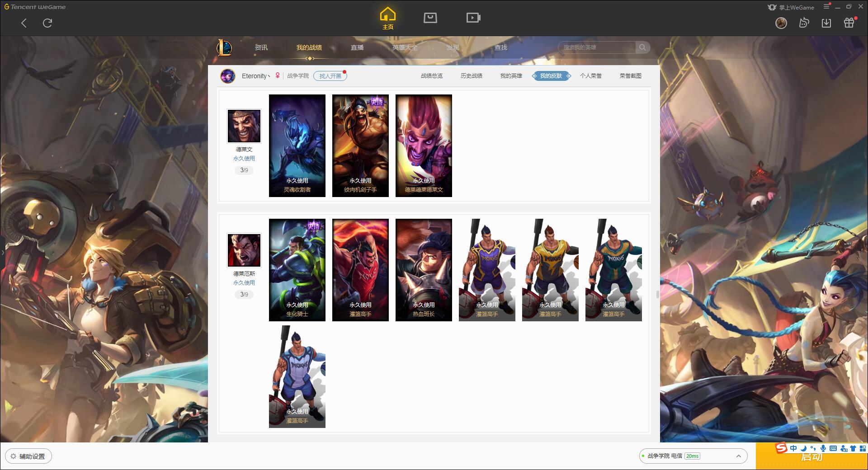Viewport: 868px width, 470px height.
Task: Open the Eteronity profile avatar
Action: 228,76
